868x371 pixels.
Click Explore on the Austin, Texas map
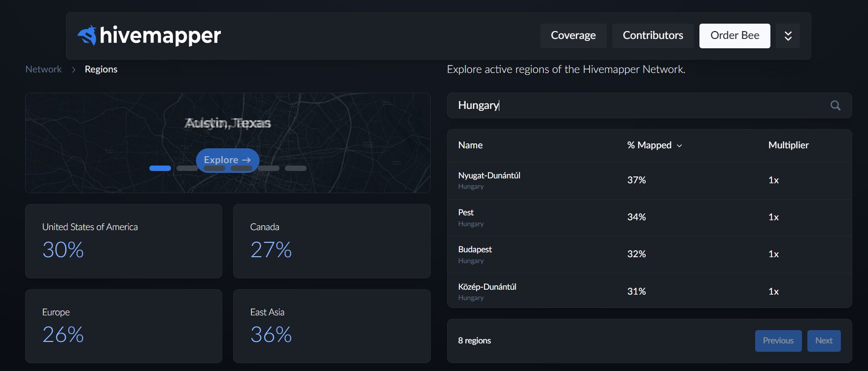(x=227, y=160)
